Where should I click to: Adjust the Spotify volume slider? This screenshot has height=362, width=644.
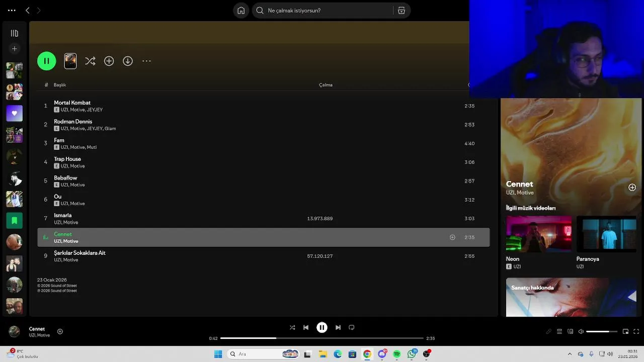pyautogui.click(x=602, y=331)
